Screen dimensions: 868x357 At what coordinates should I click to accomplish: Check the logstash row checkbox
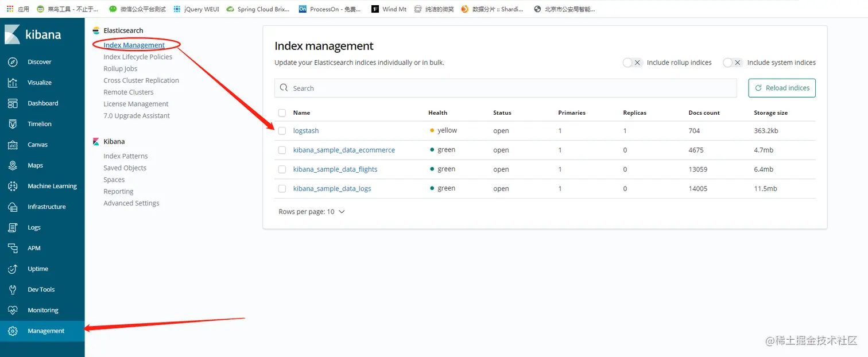click(x=282, y=131)
